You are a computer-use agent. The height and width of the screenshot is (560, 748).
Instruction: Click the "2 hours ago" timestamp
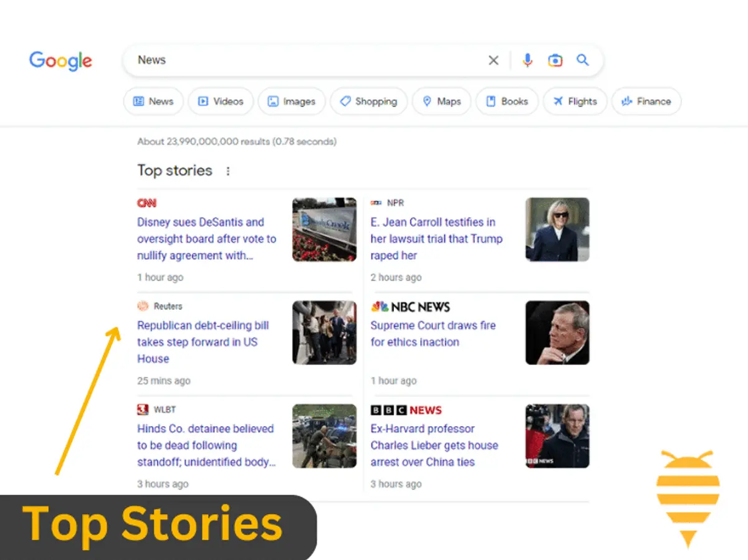click(x=396, y=277)
